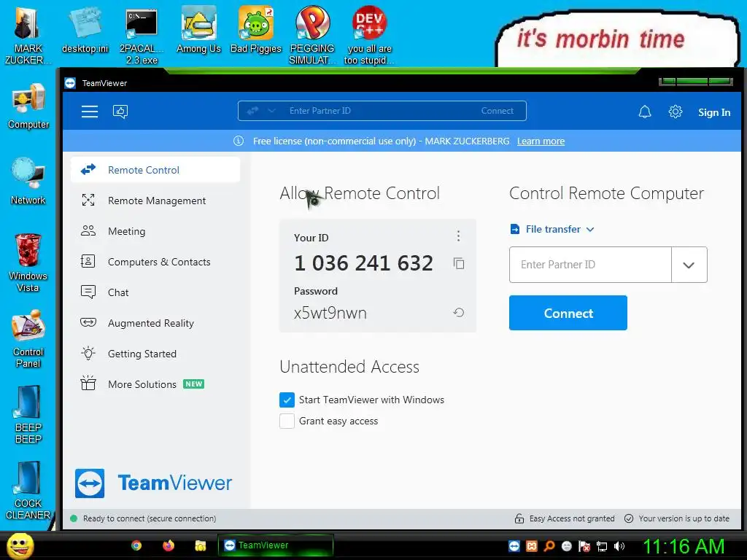Viewport: 747px width, 560px height.
Task: Open the Windows Vista recycle bin icon
Action: 28,262
